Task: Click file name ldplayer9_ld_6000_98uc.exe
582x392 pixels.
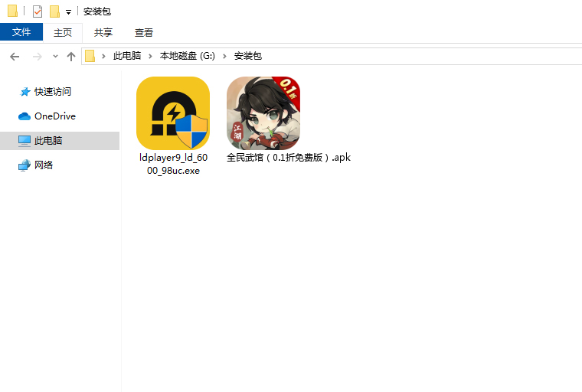Action: pyautogui.click(x=173, y=164)
